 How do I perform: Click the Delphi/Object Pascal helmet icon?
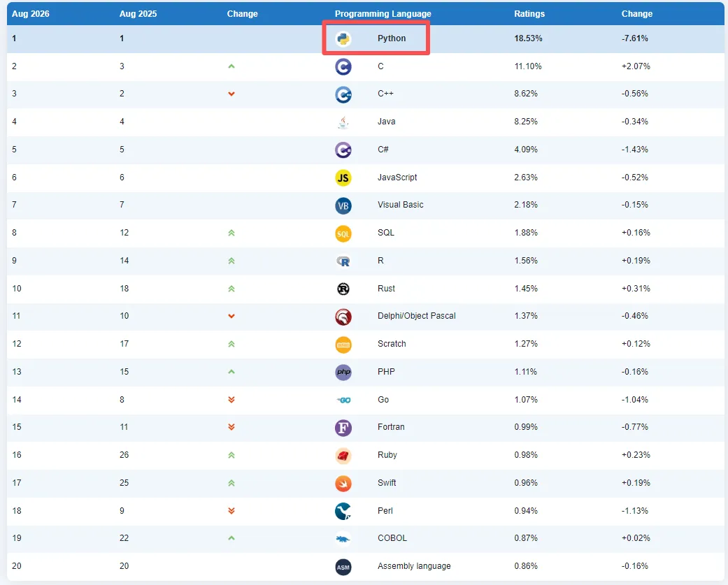pos(343,317)
